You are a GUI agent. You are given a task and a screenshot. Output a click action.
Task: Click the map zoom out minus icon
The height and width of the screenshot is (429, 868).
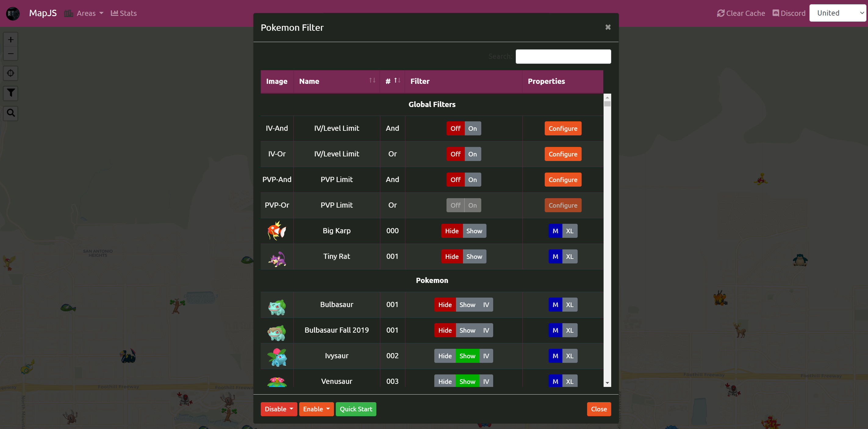click(x=10, y=54)
